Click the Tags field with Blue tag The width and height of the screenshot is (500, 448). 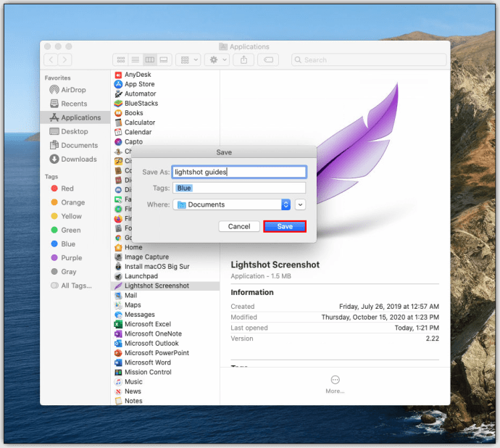[x=239, y=188]
